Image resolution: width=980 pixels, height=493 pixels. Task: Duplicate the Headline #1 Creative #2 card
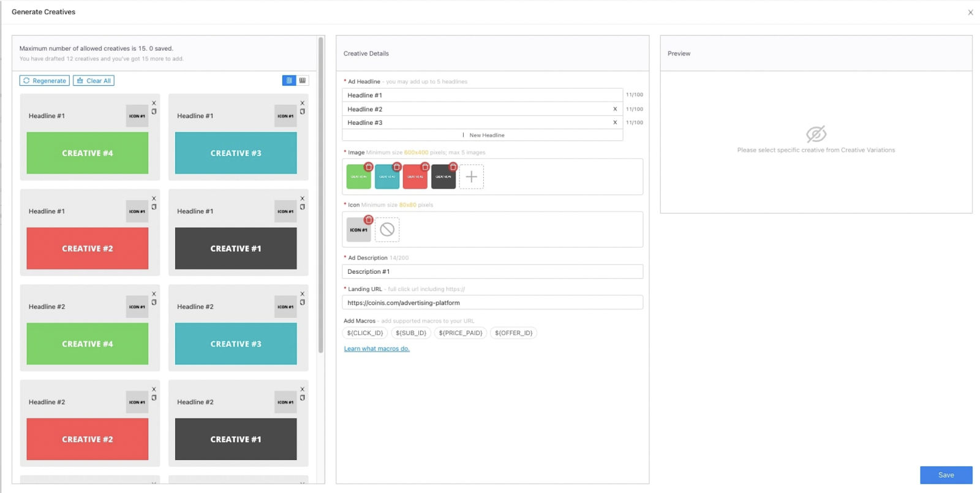click(154, 207)
